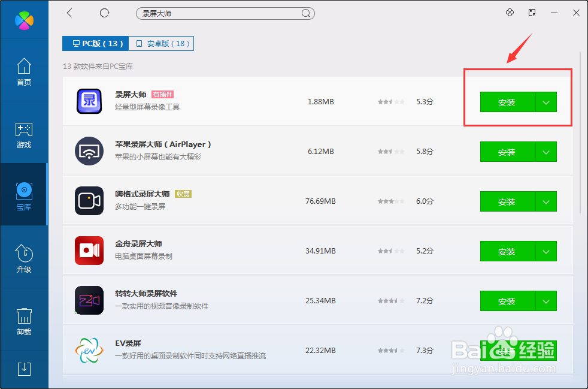588x389 pixels.
Task: Click the magnifier search icon
Action: click(305, 14)
